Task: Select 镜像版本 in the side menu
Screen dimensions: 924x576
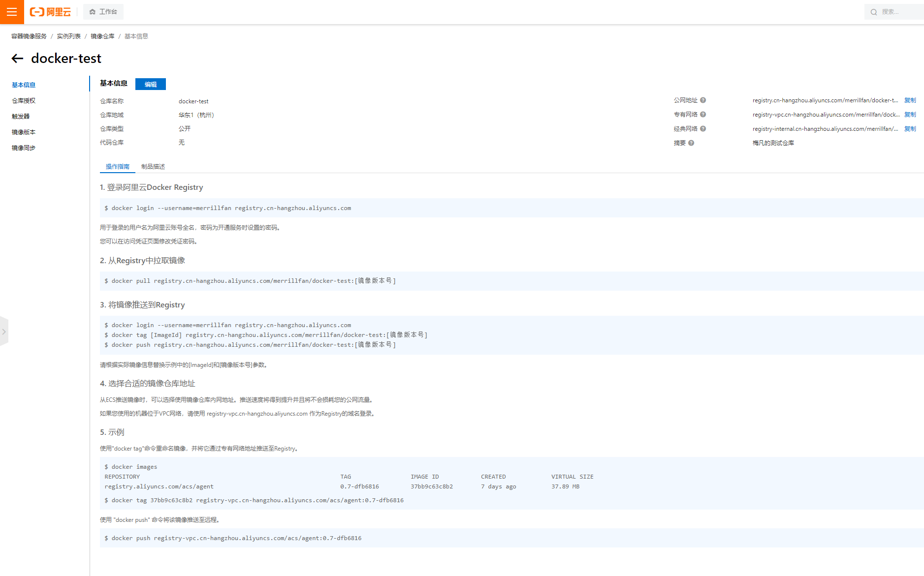Action: point(24,132)
